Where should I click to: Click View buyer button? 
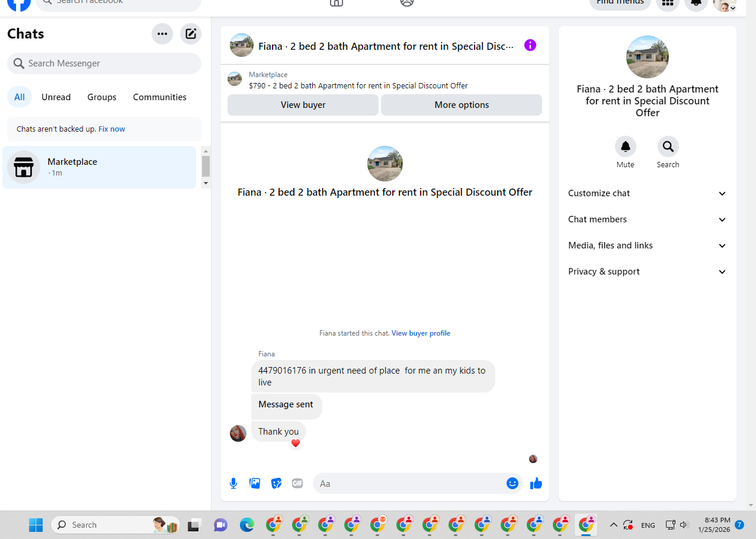[x=303, y=105]
